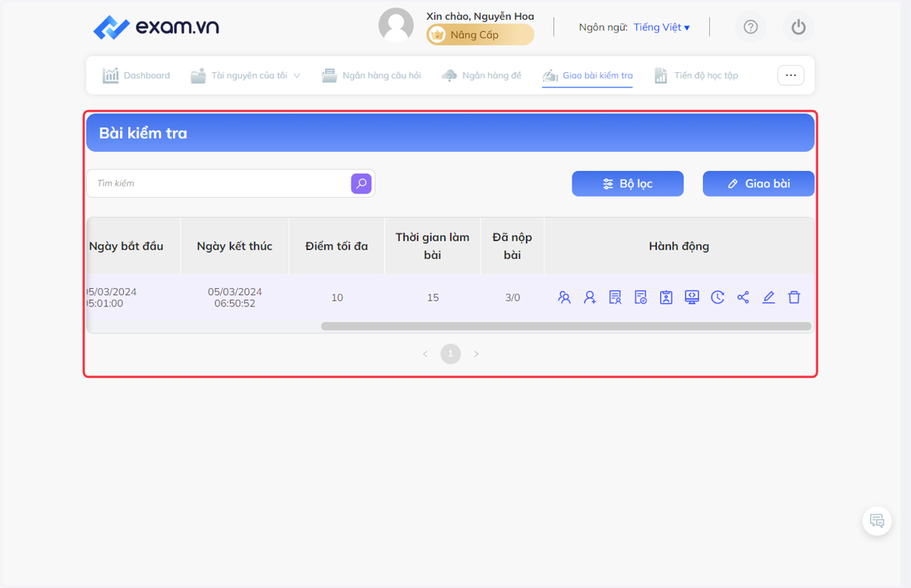Open the Tiếng Việt language dropdown
Viewport: 911px width, 588px height.
point(662,27)
